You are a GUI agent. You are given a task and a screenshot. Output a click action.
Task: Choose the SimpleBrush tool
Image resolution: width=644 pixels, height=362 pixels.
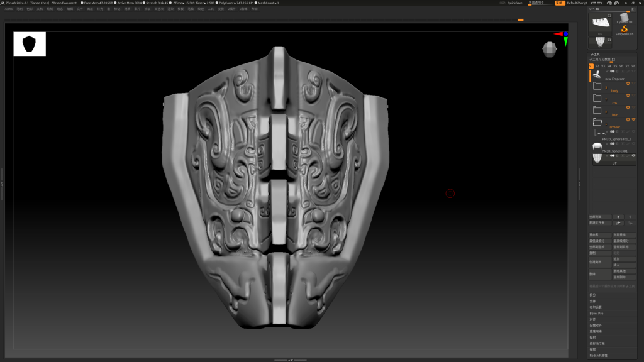(x=624, y=30)
